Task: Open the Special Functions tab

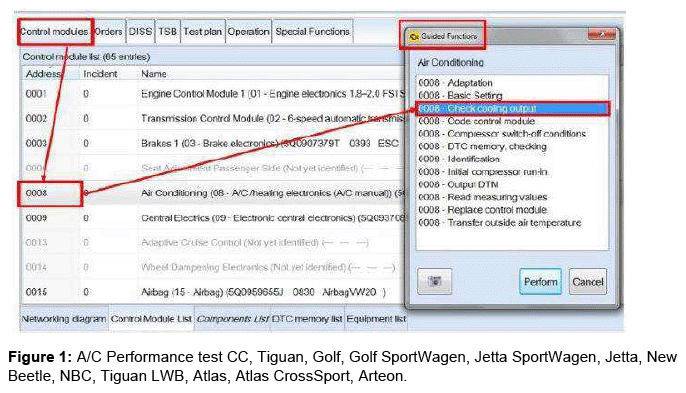Action: (312, 32)
